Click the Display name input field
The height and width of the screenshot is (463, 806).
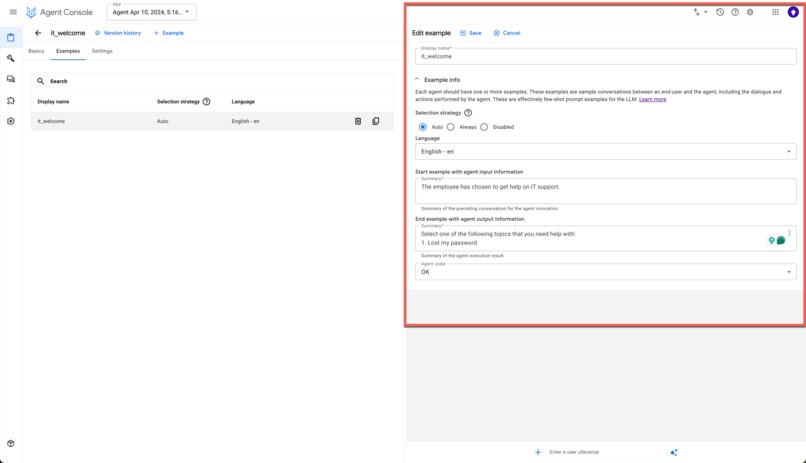(606, 56)
